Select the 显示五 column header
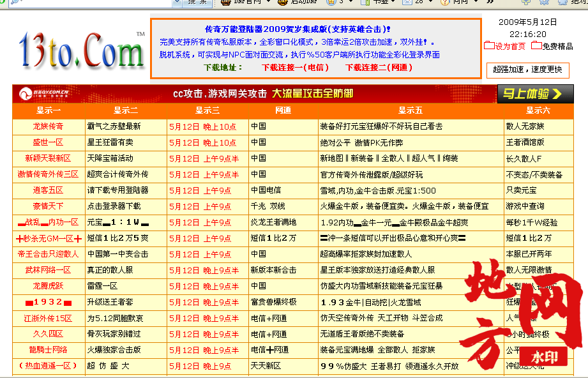The height and width of the screenshot is (378, 588). coord(411,110)
